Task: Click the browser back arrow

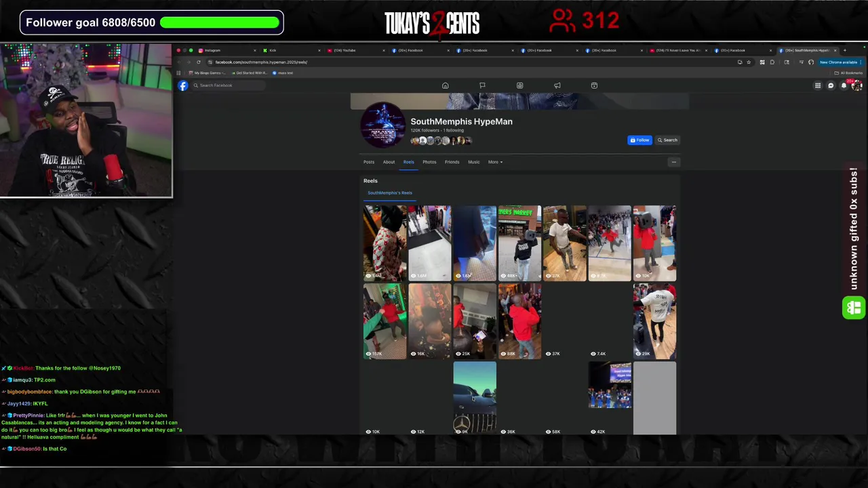Action: tap(179, 62)
